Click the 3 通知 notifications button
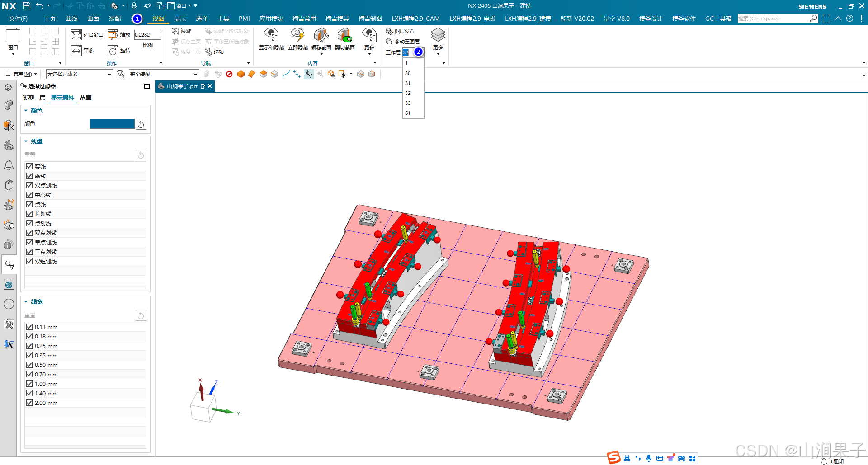868x465 pixels. pos(832,461)
